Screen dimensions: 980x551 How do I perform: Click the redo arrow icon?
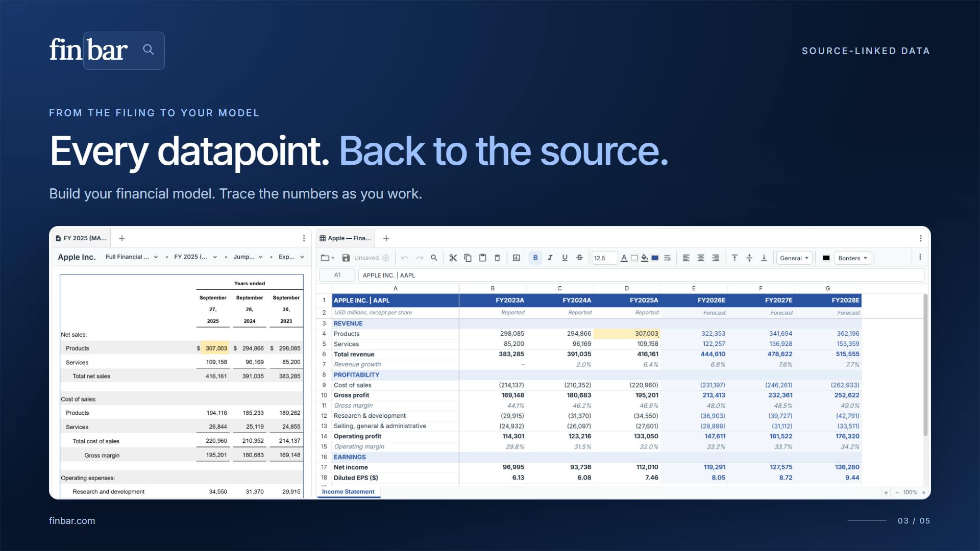[420, 258]
